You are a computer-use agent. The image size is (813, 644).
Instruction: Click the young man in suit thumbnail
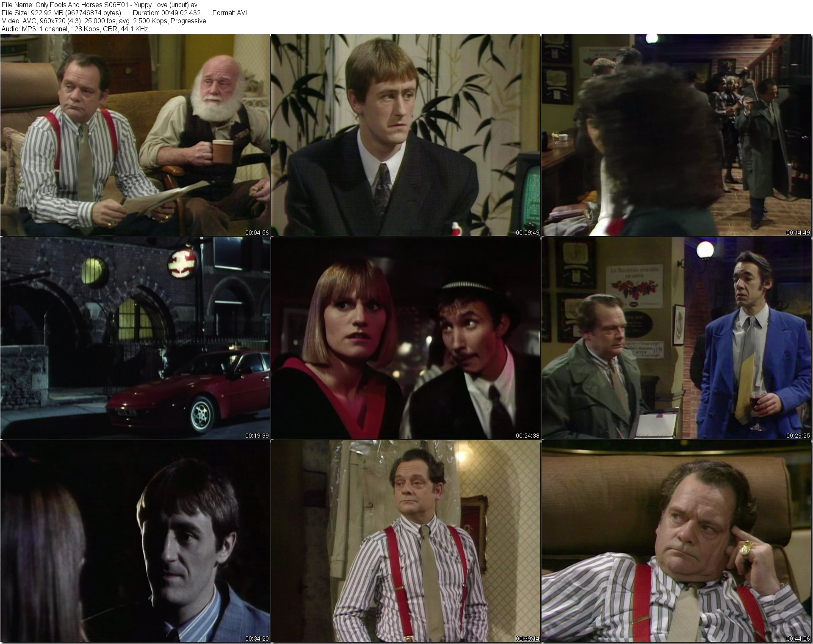[405, 135]
